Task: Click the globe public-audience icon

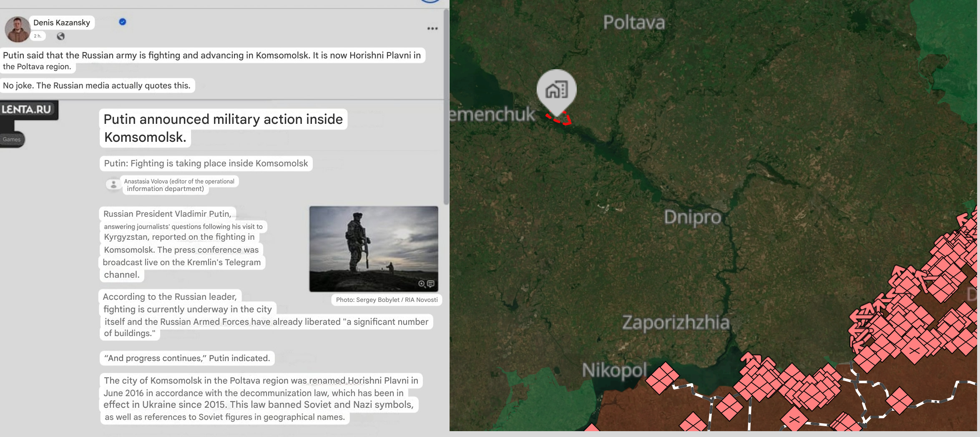Action: pos(61,36)
